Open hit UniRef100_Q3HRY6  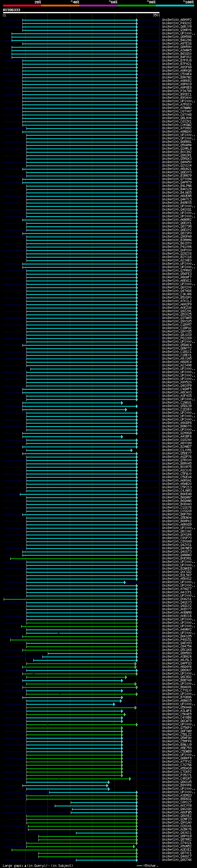click(177, 30)
